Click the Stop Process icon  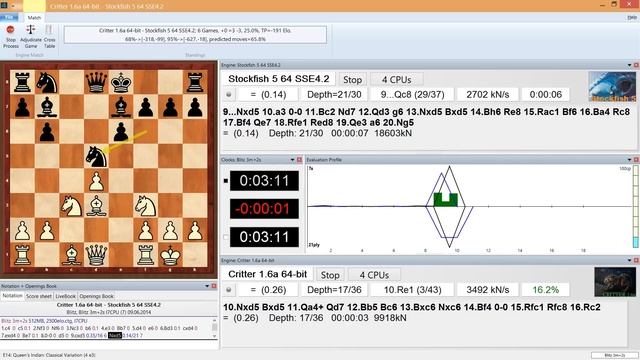pyautogui.click(x=10, y=29)
